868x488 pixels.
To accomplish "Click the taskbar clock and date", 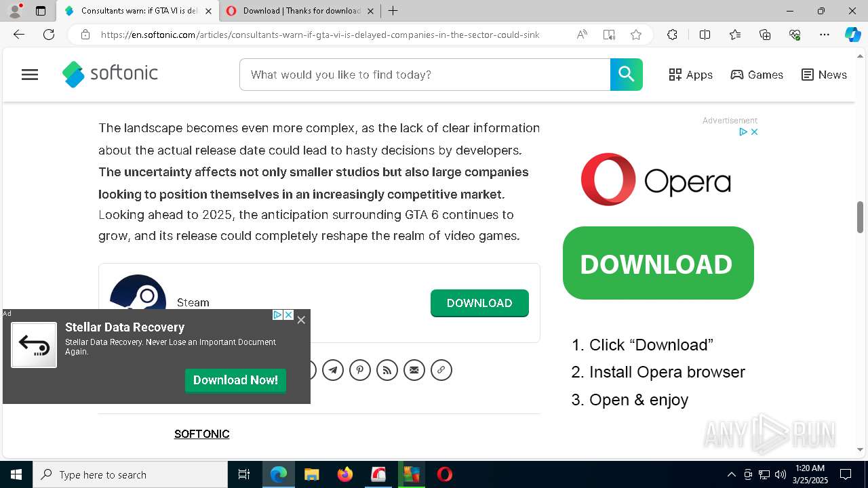I will (810, 474).
